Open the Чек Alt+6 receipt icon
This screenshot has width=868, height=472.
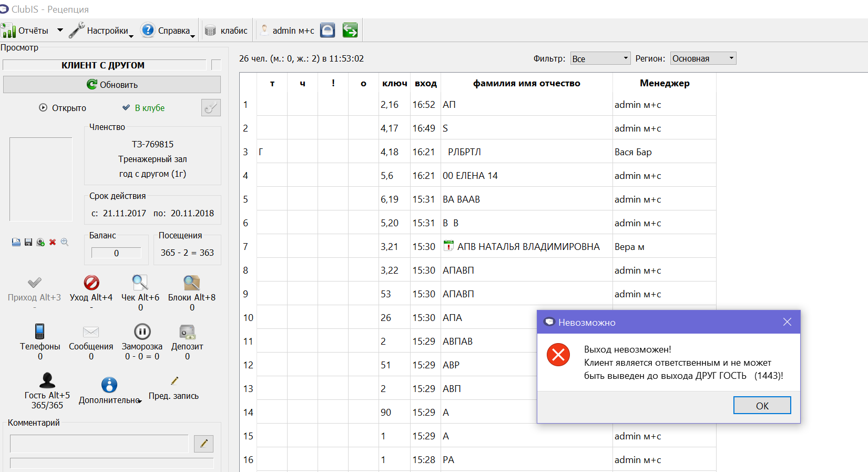pos(140,283)
